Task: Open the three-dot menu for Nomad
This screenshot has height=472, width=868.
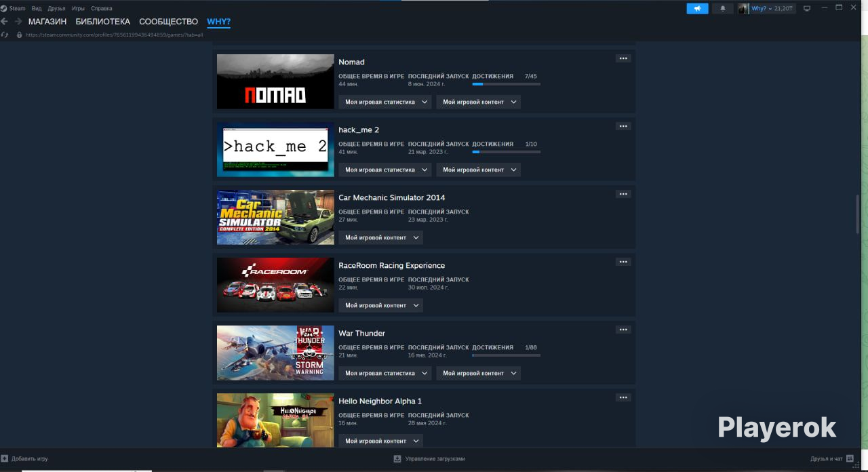Action: [623, 58]
